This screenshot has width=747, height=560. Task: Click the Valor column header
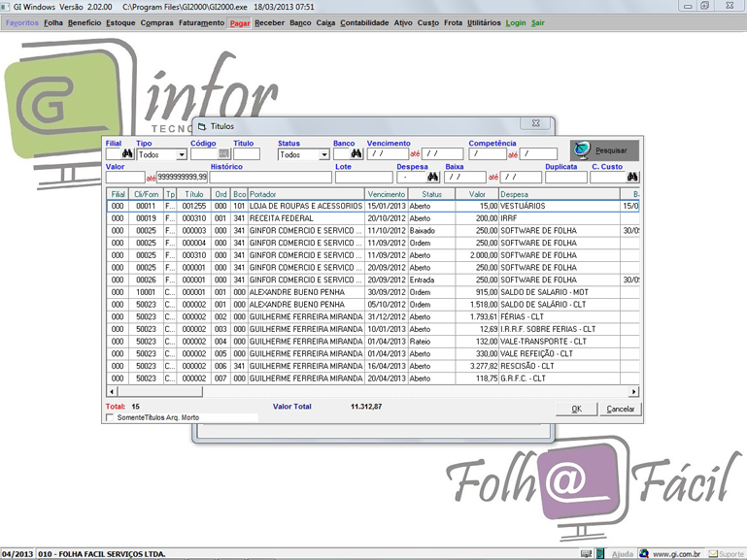[x=477, y=194]
